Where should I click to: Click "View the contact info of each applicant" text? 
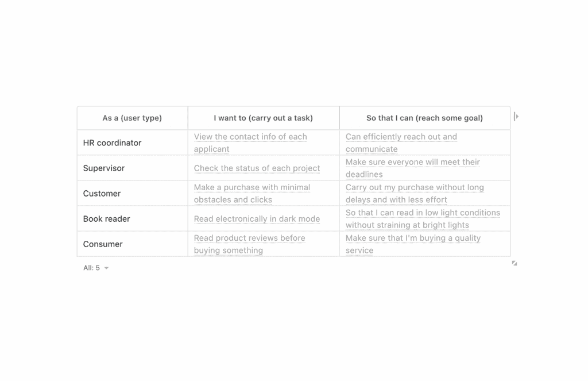[250, 137]
